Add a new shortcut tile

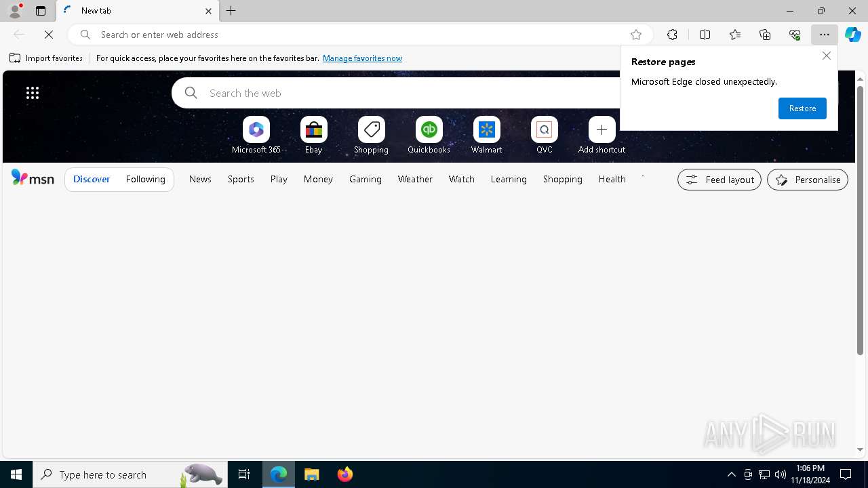pos(602,136)
